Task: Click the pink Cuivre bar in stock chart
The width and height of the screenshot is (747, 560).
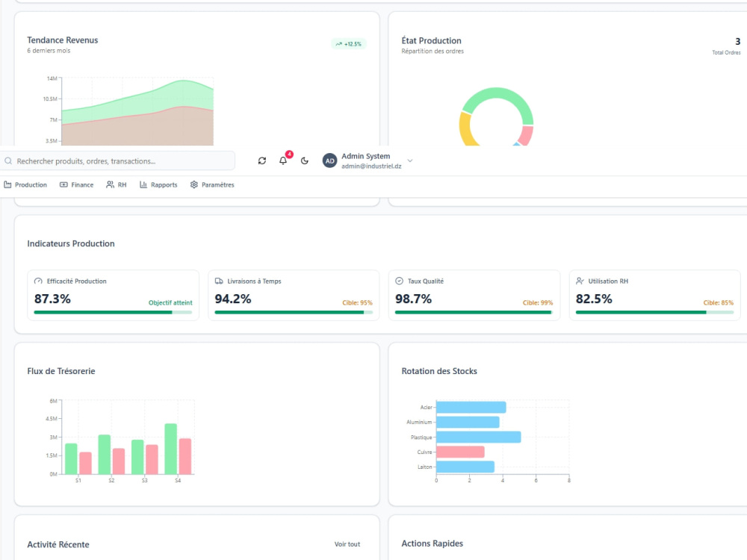Action: [460, 452]
